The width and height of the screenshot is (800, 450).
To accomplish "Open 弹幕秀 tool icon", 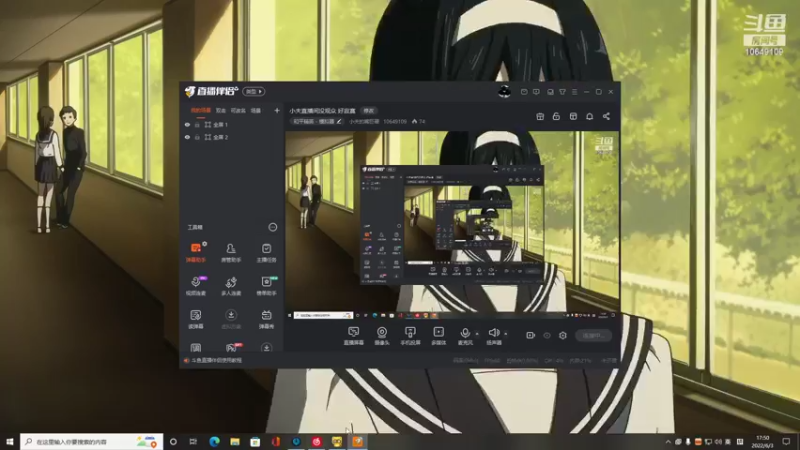I will pos(266,319).
